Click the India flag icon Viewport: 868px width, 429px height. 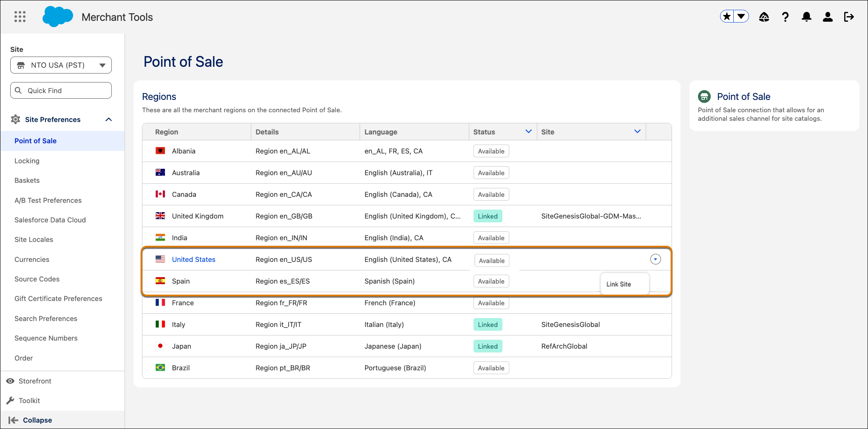[160, 237]
